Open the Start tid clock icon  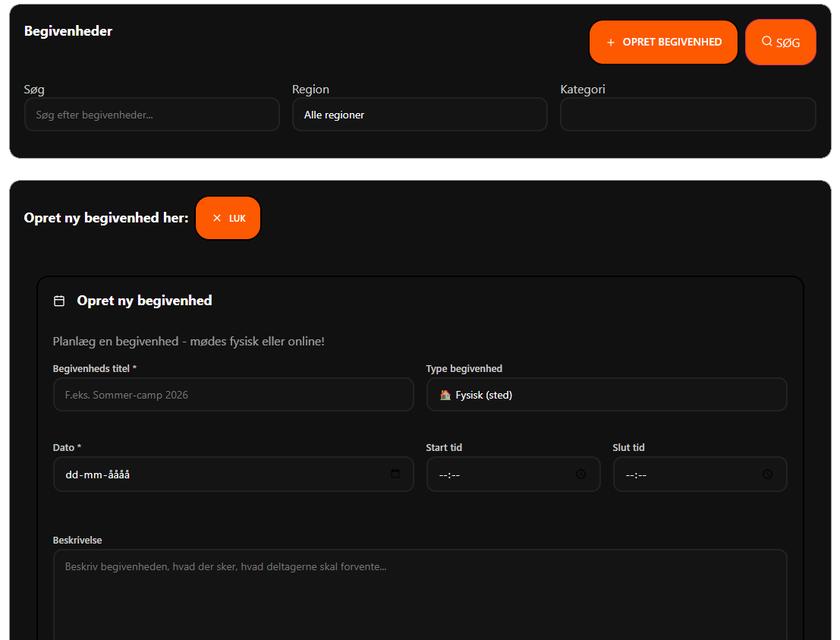580,474
